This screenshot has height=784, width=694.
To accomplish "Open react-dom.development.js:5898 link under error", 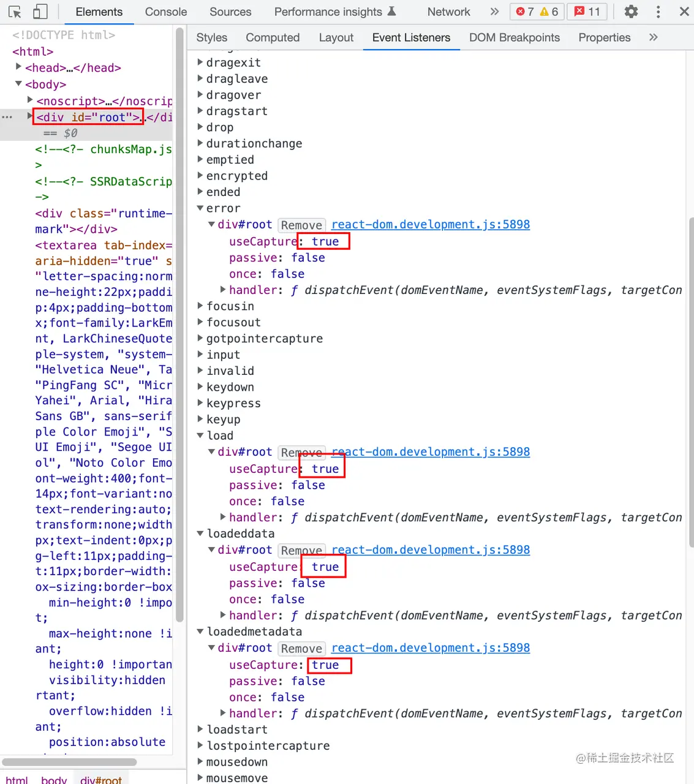I will tap(431, 224).
